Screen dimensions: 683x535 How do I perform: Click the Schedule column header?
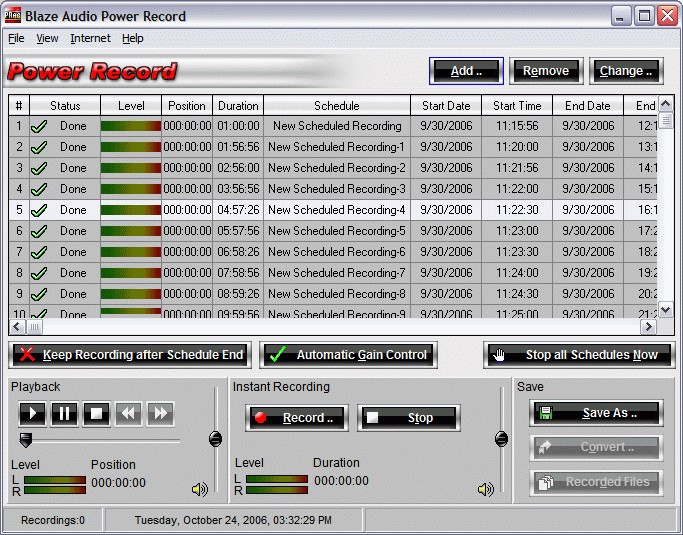337,105
